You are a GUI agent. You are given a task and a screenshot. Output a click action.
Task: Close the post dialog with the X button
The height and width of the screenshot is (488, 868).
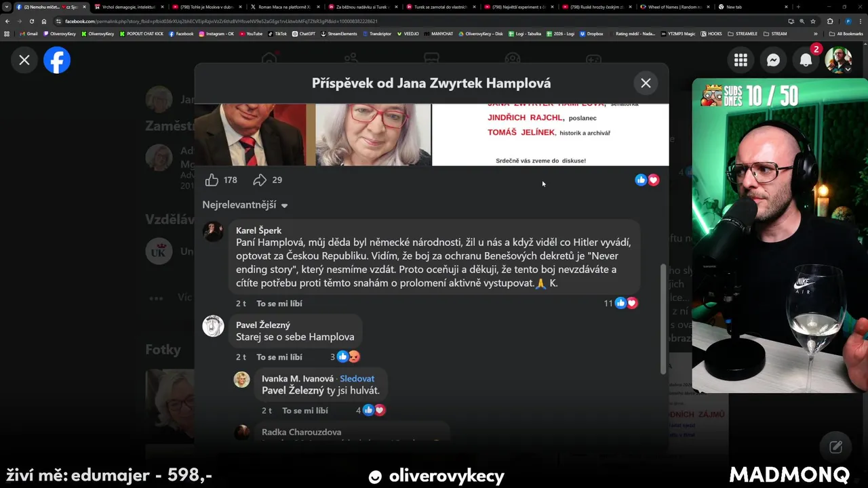point(646,83)
